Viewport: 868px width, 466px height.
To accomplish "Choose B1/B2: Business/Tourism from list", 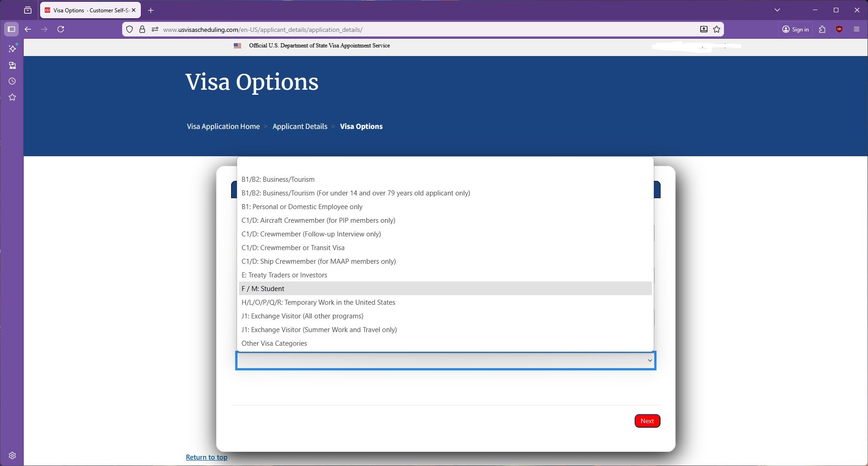I will pos(278,179).
